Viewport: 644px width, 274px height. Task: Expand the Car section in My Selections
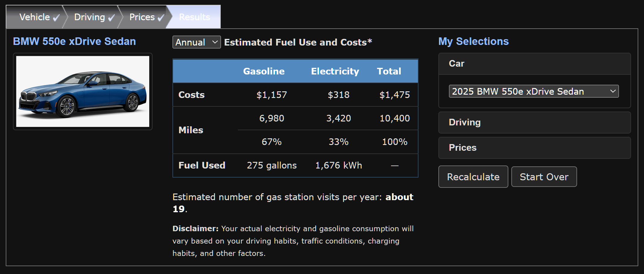pos(535,64)
